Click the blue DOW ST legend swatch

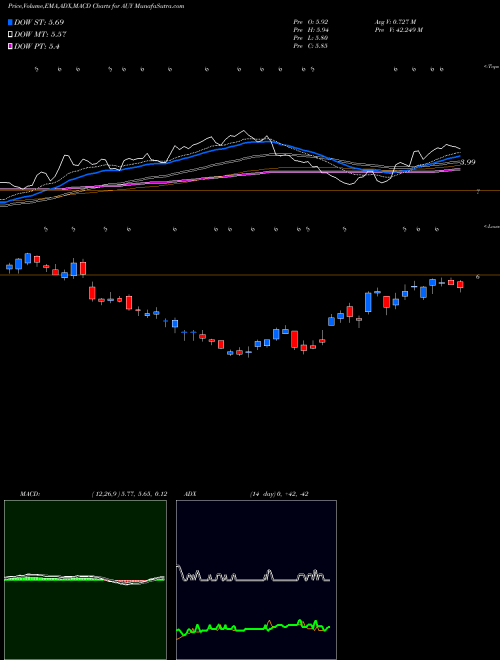(10, 23)
